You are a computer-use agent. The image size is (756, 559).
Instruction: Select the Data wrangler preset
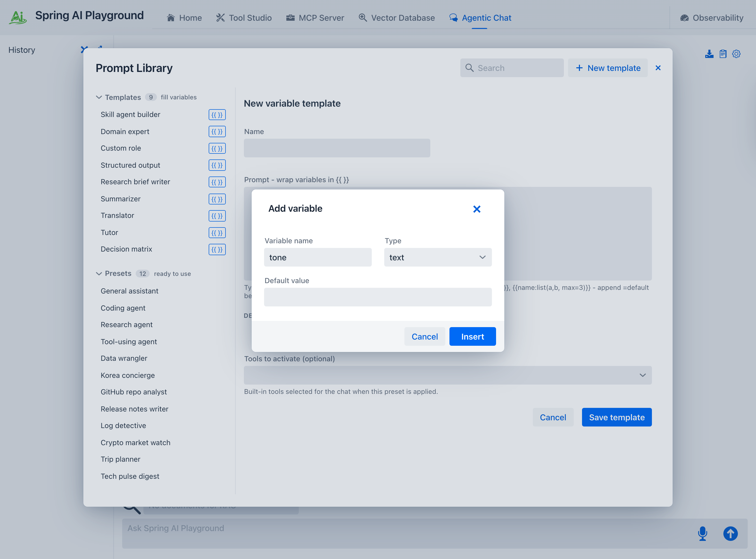[124, 358]
